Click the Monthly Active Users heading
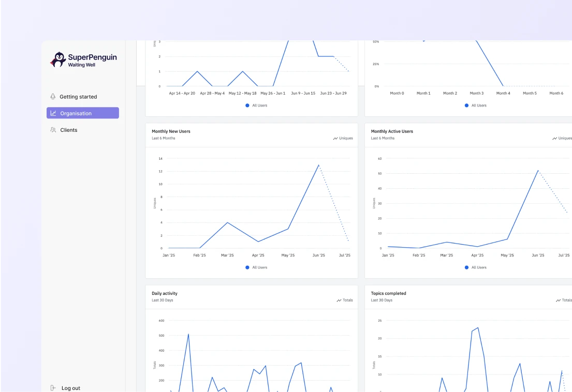 392,131
